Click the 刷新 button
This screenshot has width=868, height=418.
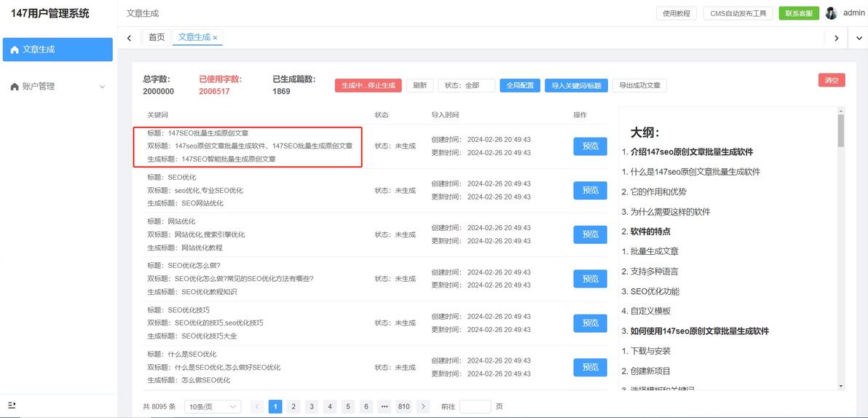(420, 85)
